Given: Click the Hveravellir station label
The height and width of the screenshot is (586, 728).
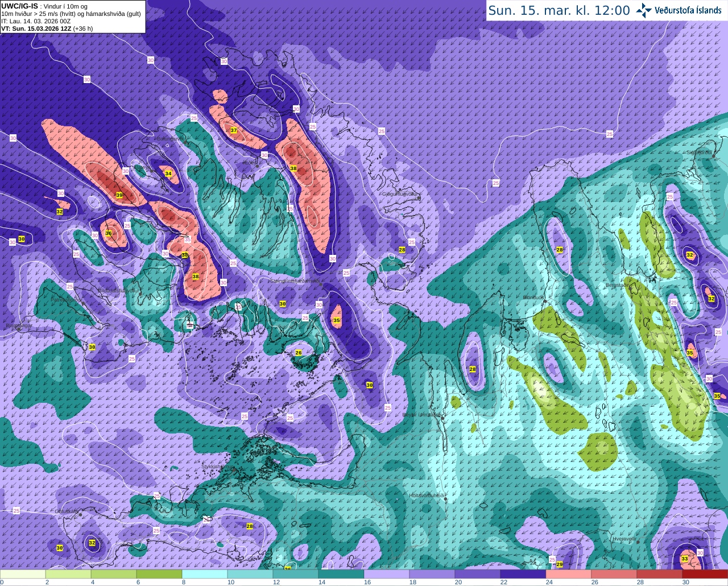Looking at the screenshot, I should (624, 538).
